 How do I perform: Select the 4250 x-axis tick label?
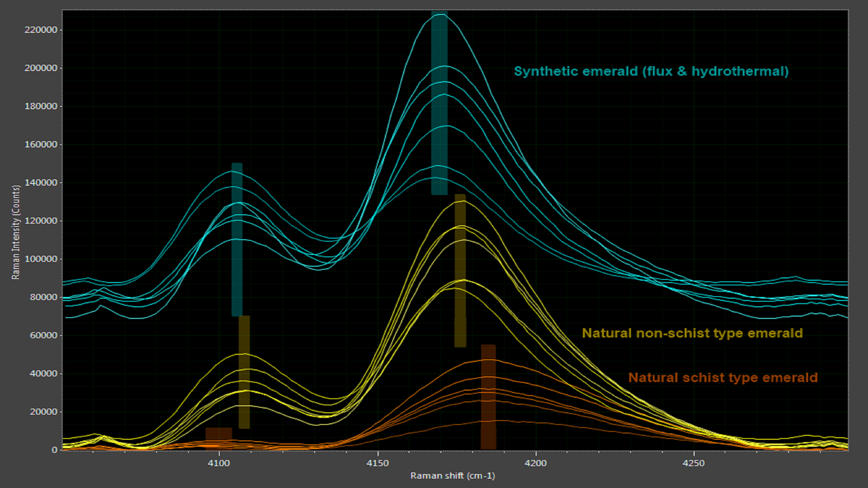(694, 463)
